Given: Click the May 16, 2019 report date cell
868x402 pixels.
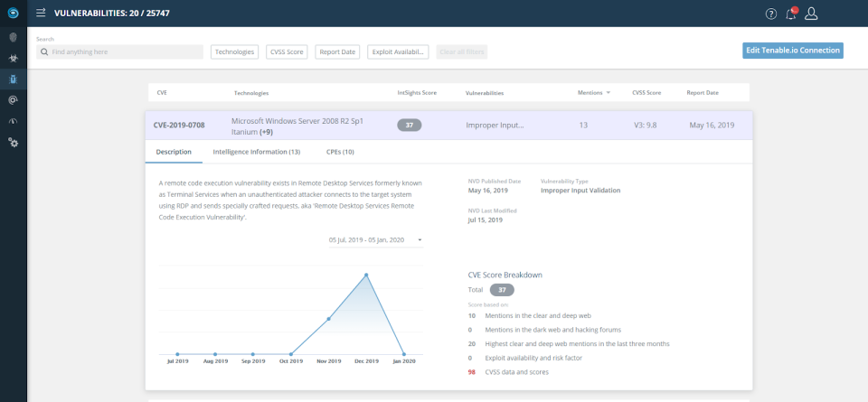Looking at the screenshot, I should (712, 126).
